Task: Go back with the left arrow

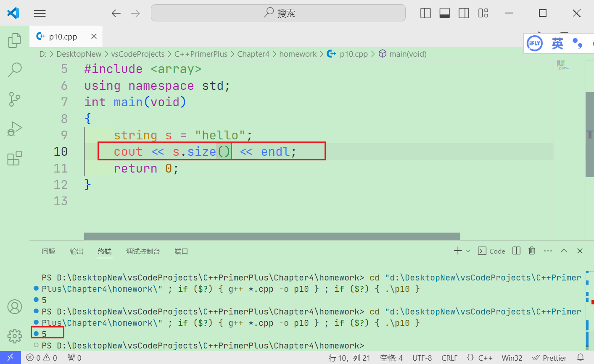Action: (x=116, y=13)
